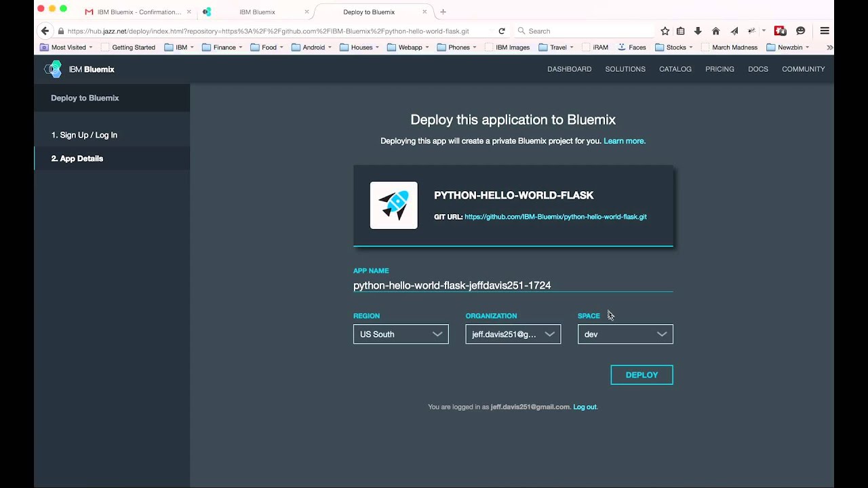868x488 pixels.
Task: Click the magnifier icon in Search box
Action: pos(521,31)
